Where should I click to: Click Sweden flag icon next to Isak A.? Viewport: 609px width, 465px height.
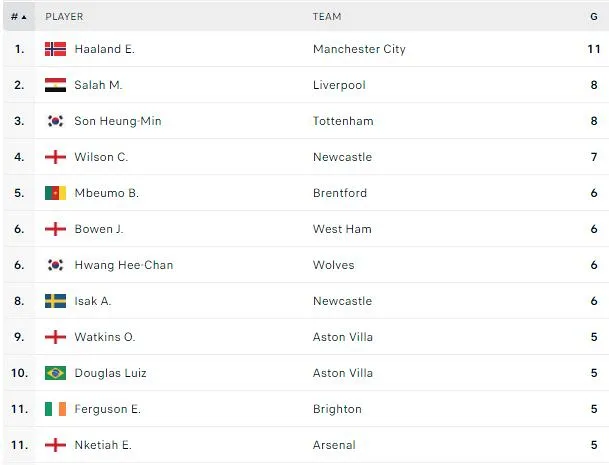[x=55, y=301]
